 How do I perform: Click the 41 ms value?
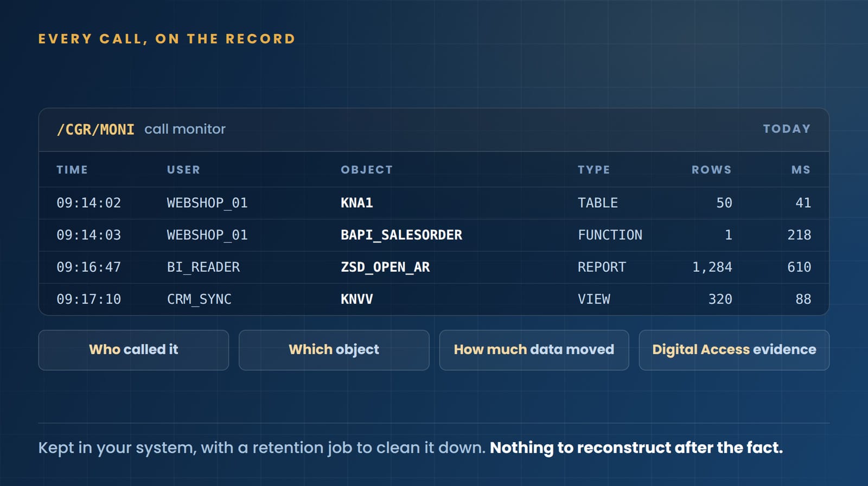point(803,203)
